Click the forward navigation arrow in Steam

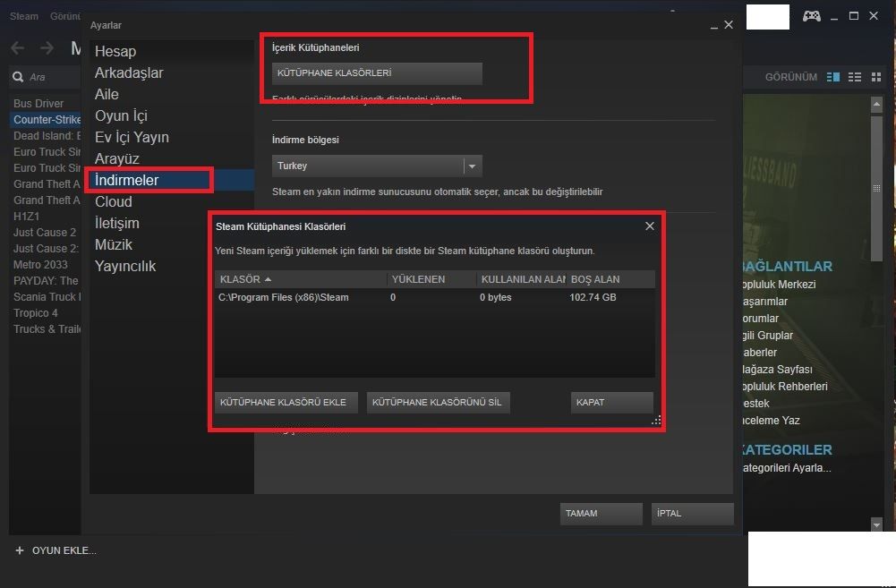tap(47, 48)
